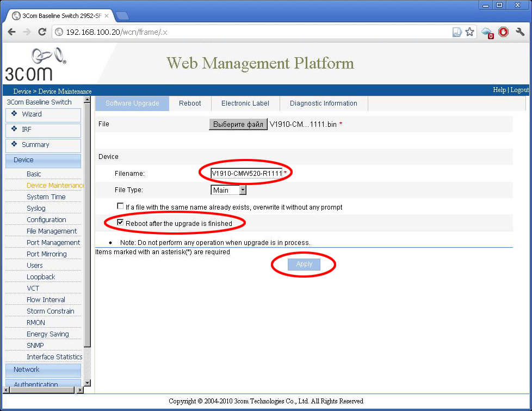Screen dimensions: 532x411
Task: Open File Management in the sidebar
Action: click(52, 231)
